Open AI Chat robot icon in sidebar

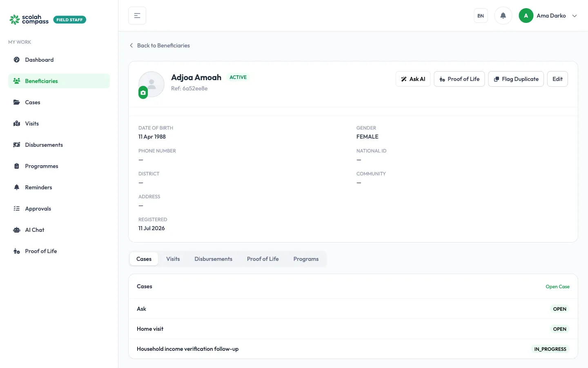pyautogui.click(x=17, y=230)
